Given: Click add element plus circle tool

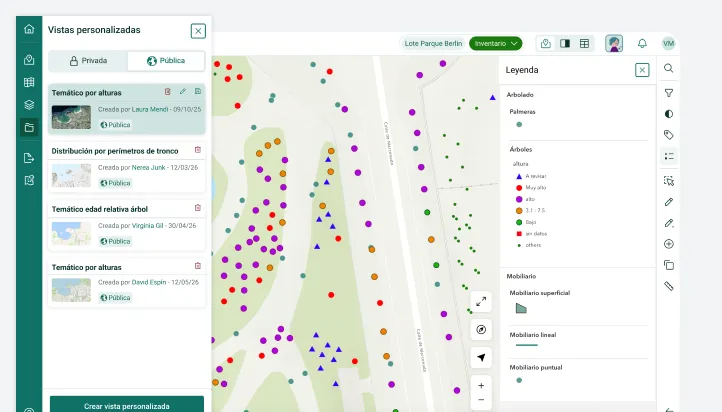Looking at the screenshot, I should point(669,244).
